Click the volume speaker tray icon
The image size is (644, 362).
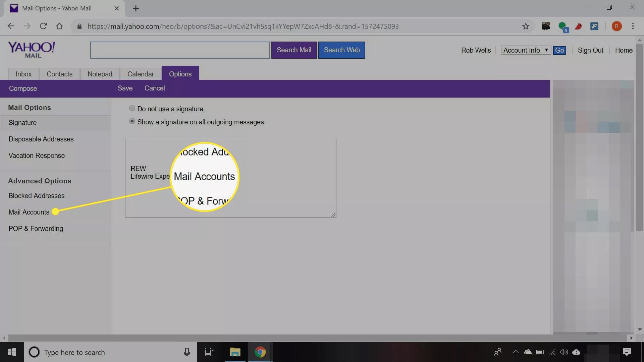point(564,352)
